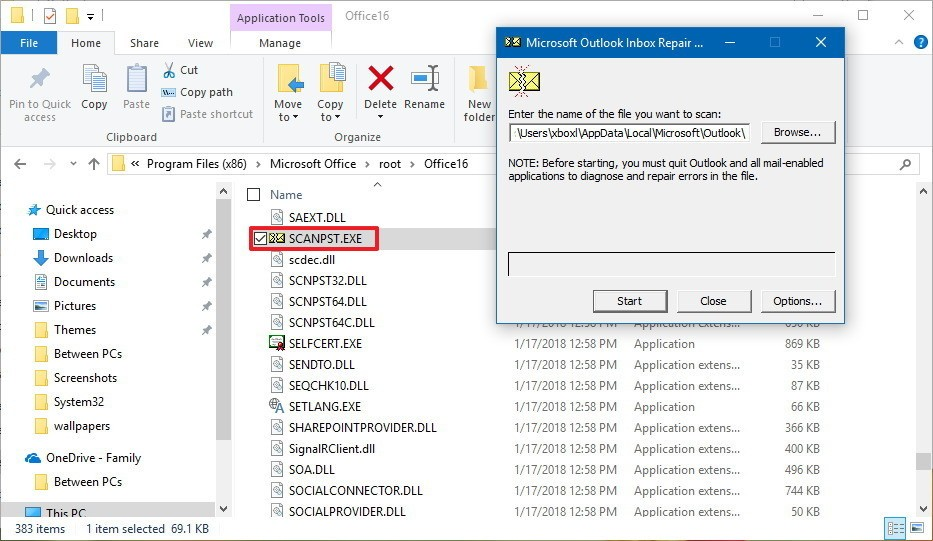
Task: Click Close button in Inbox Repair dialog
Action: [713, 301]
